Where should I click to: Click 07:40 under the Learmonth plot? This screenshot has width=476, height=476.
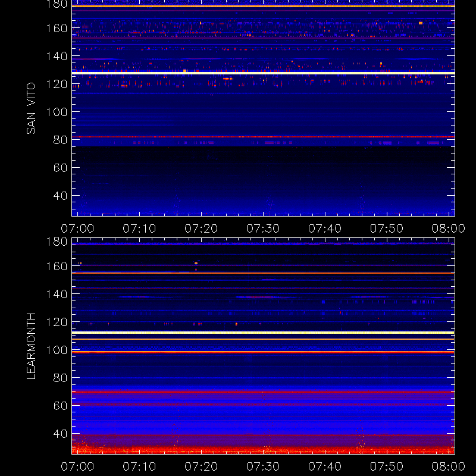click(325, 466)
